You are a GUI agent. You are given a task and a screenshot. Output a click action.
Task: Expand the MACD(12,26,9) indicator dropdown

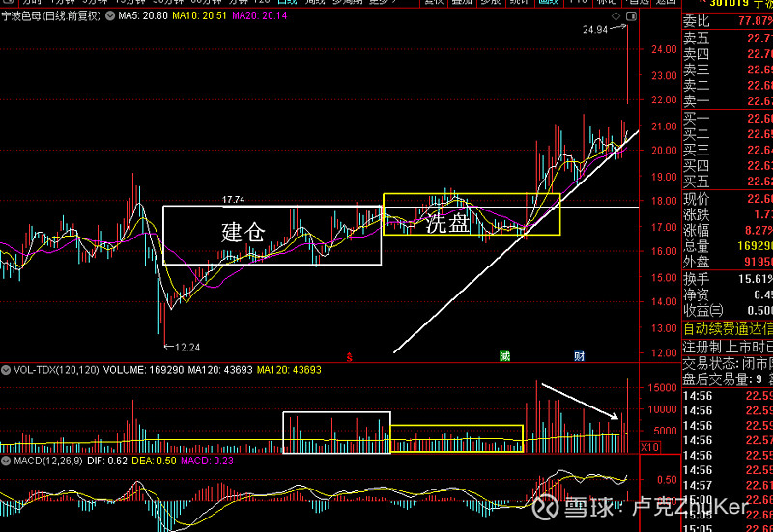6,462
